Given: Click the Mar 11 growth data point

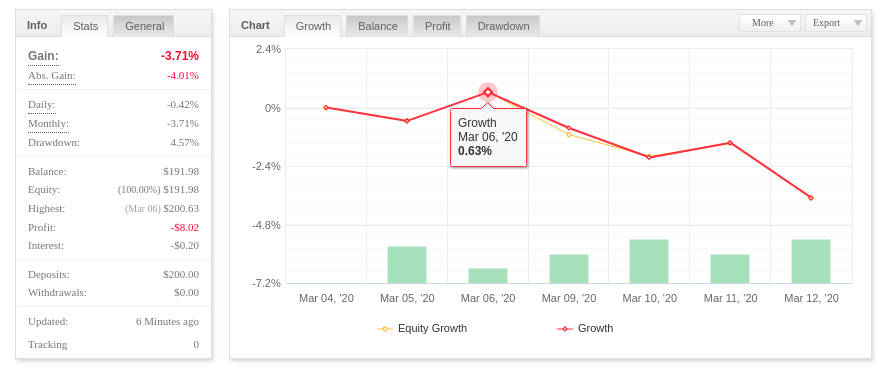Looking at the screenshot, I should coord(730,143).
